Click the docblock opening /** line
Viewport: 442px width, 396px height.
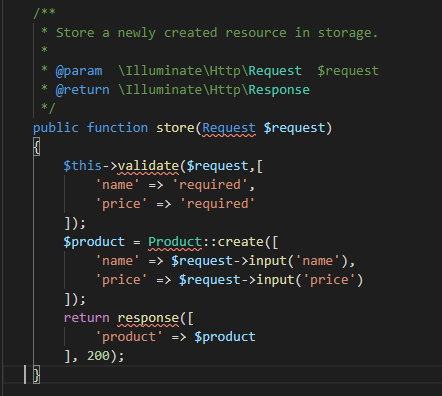pos(44,13)
